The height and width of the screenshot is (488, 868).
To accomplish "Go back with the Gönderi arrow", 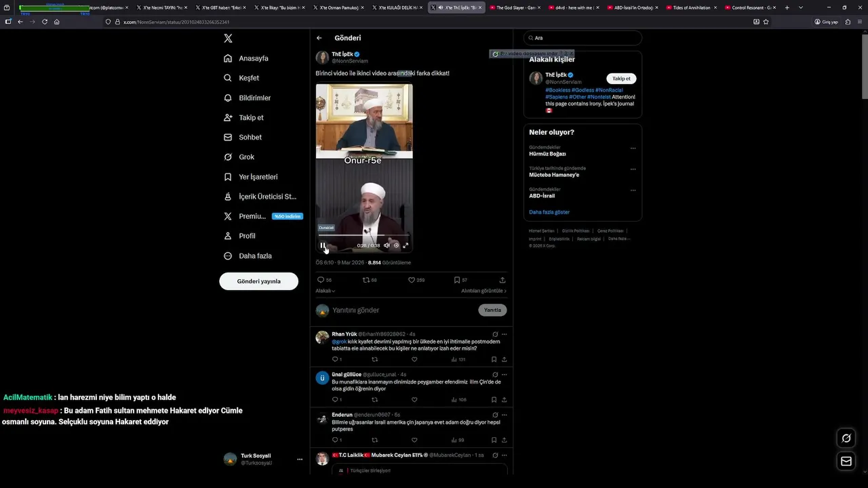I will 319,38.
